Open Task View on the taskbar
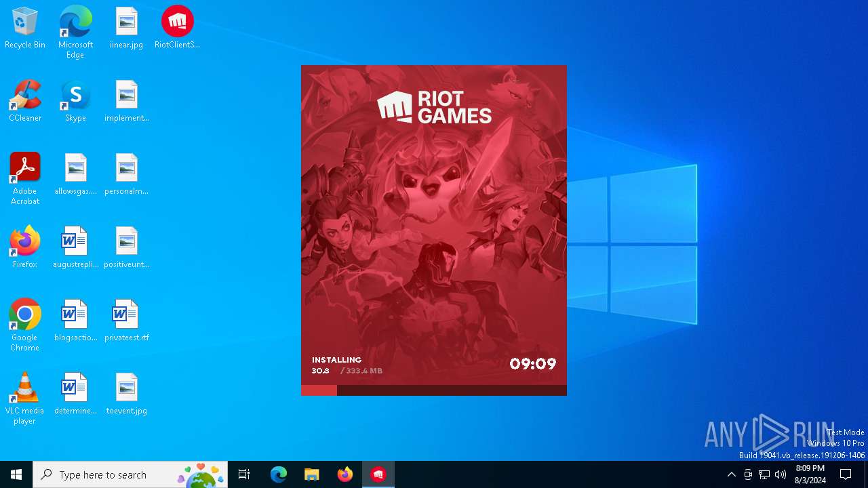Image resolution: width=868 pixels, height=488 pixels. click(244, 474)
